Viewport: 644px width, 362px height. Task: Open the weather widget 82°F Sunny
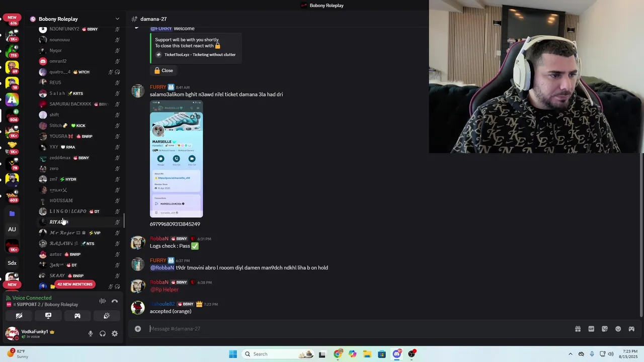(x=18, y=354)
